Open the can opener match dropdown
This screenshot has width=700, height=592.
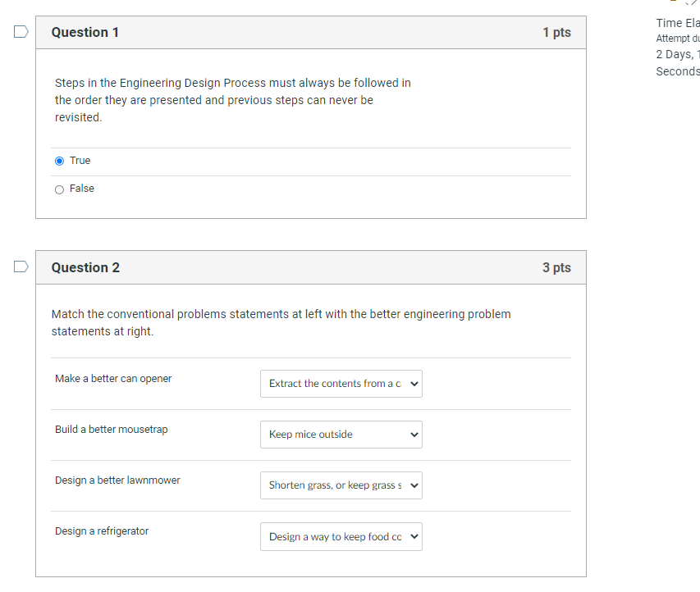[x=341, y=384]
